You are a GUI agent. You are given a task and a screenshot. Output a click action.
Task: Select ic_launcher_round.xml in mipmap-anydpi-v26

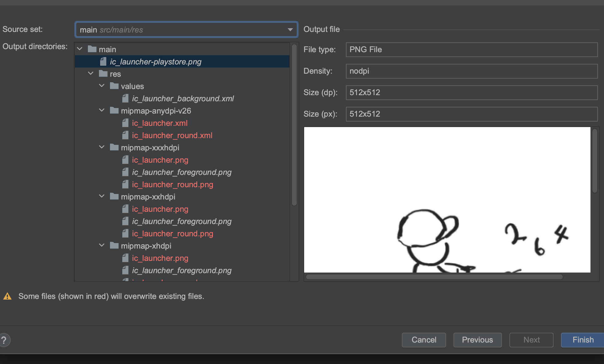tap(172, 135)
